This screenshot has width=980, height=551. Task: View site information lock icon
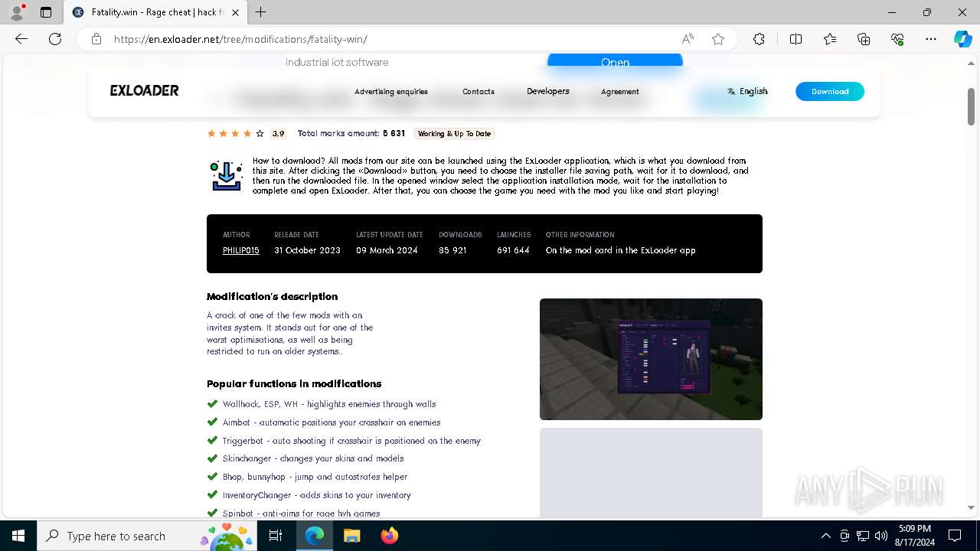(x=96, y=39)
